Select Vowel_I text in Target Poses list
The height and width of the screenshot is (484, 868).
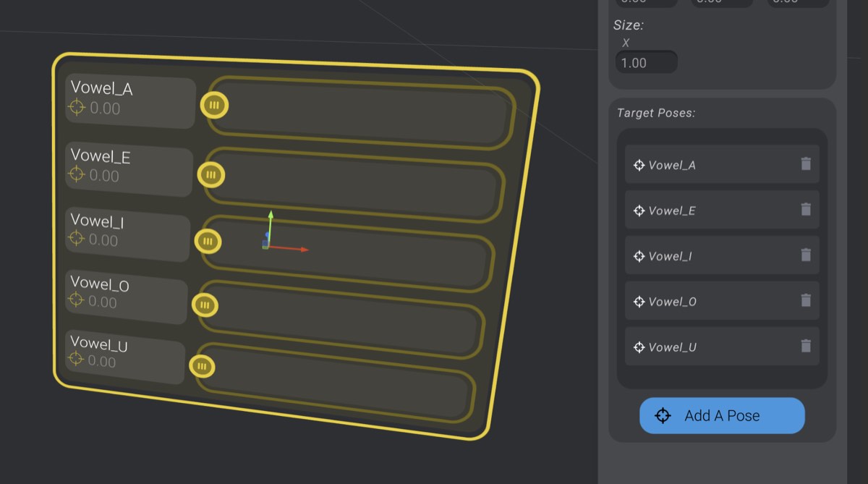click(x=670, y=256)
